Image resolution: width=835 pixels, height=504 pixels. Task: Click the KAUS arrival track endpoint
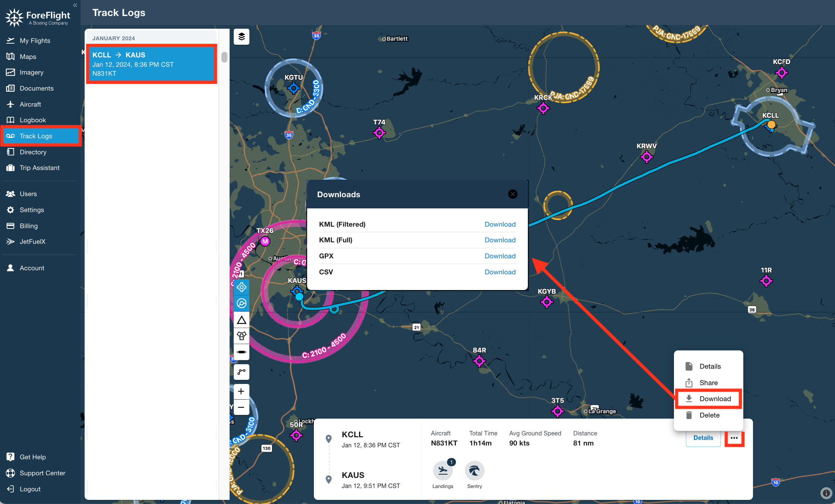[299, 297]
